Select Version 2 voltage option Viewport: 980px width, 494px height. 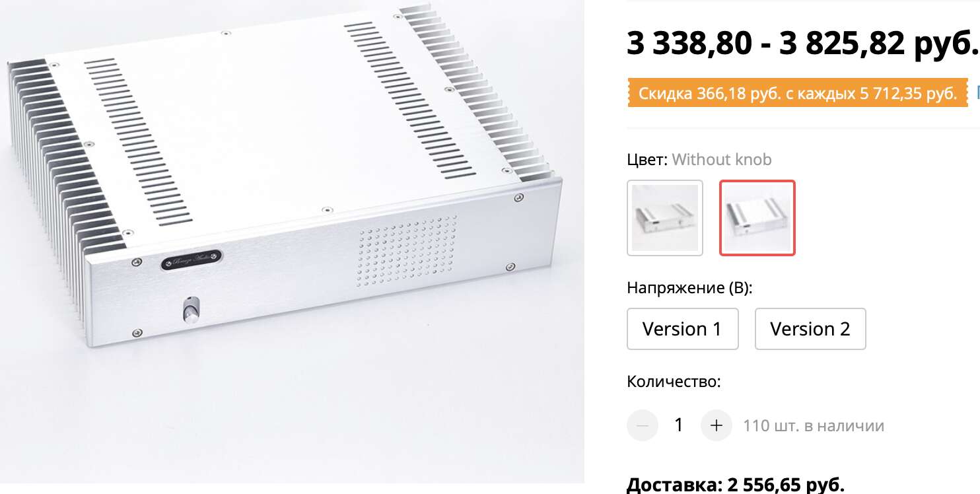pyautogui.click(x=810, y=329)
